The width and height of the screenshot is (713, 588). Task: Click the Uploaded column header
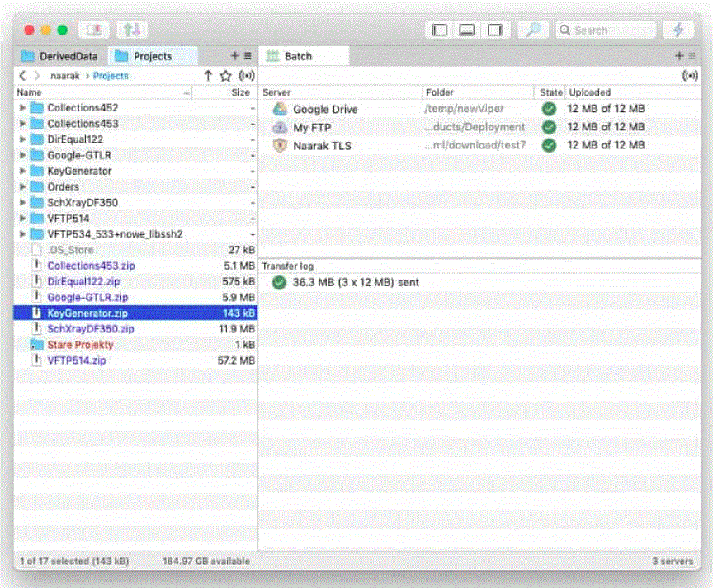point(633,92)
